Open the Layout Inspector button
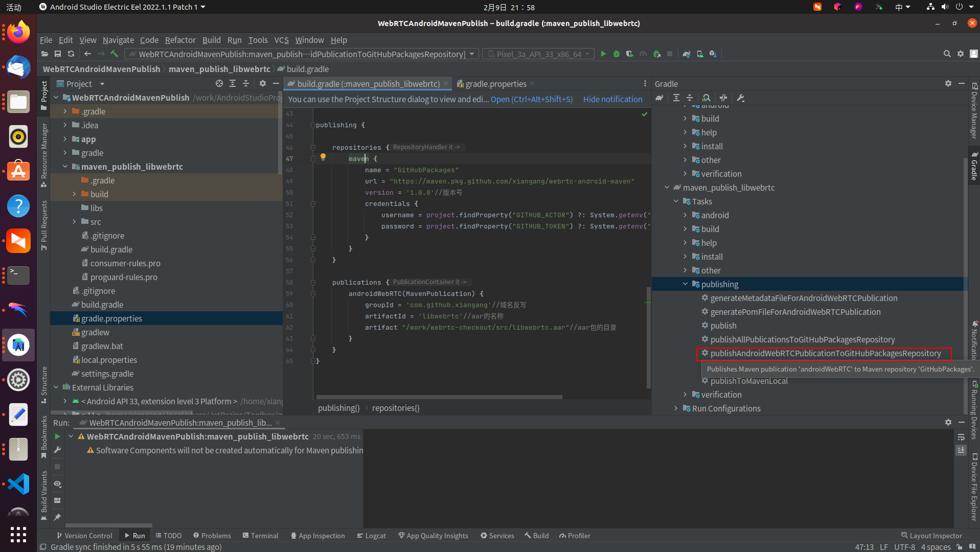This screenshot has width=980, height=552. click(x=931, y=536)
